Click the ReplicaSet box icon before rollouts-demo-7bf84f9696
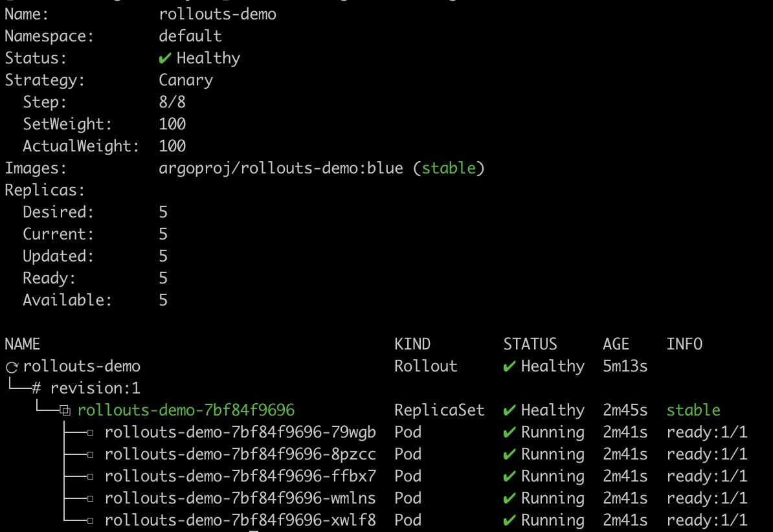Screen dimensions: 773x532 (x=65, y=410)
